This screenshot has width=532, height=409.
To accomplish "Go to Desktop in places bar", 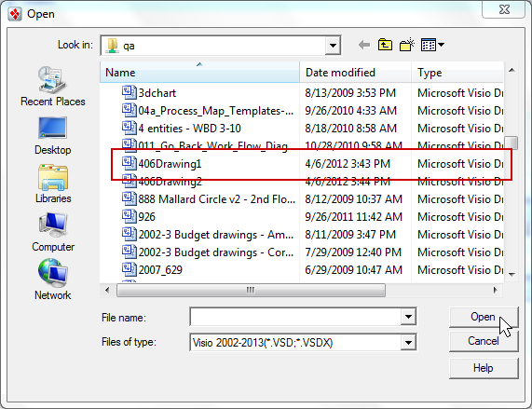I will 52,136.
